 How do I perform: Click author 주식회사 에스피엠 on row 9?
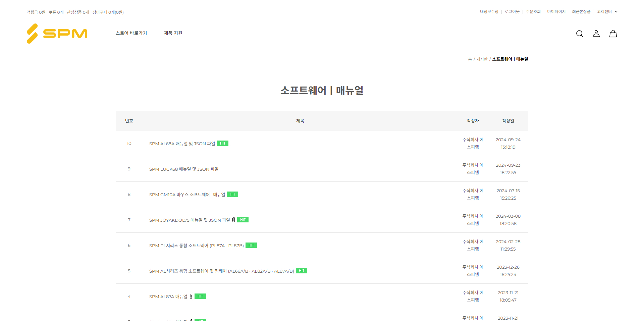473,169
